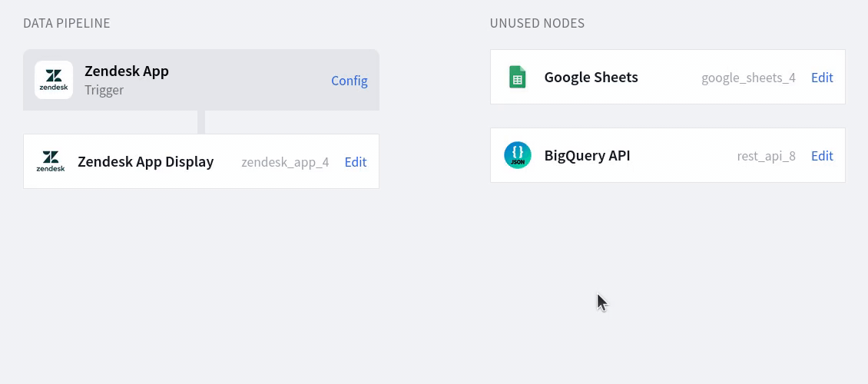Click the Data Pipeline section heading
This screenshot has width=868, height=384.
67,23
